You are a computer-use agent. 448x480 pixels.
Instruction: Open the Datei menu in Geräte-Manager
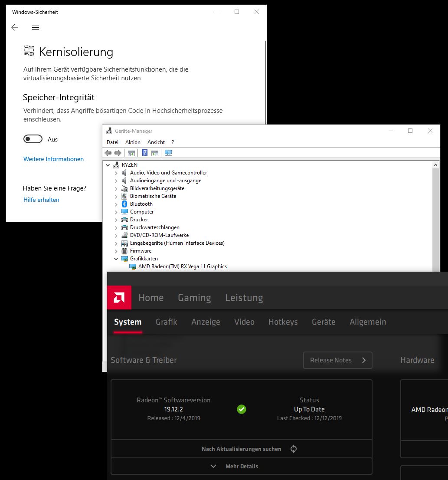point(112,142)
